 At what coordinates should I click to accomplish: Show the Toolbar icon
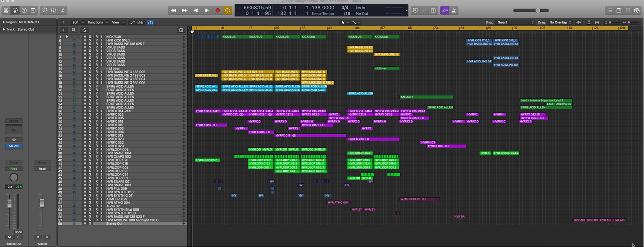point(33,10)
